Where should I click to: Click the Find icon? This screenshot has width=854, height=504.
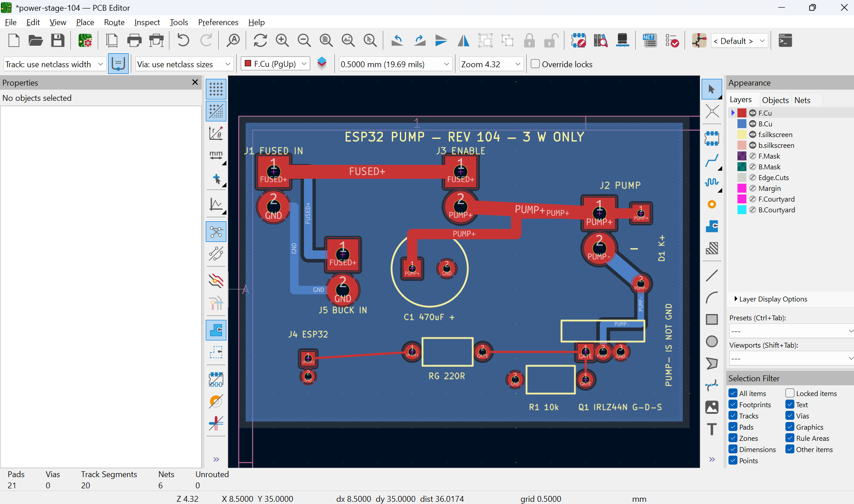point(233,41)
